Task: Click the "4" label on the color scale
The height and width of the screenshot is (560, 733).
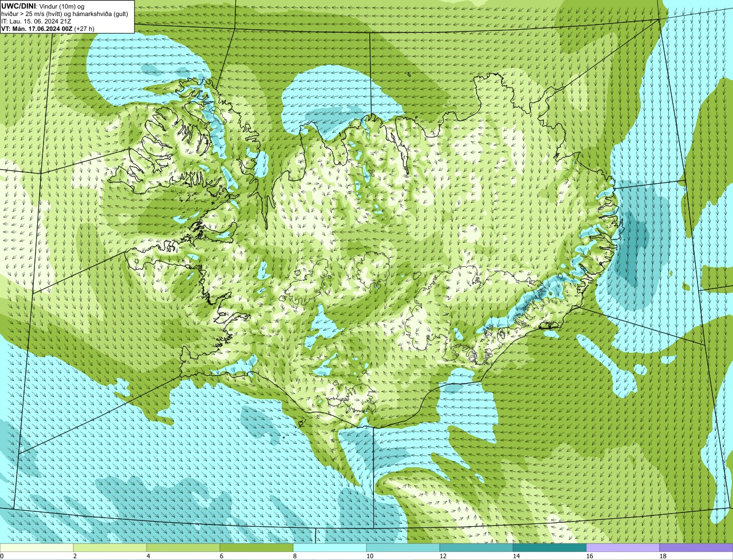Action: pyautogui.click(x=148, y=556)
